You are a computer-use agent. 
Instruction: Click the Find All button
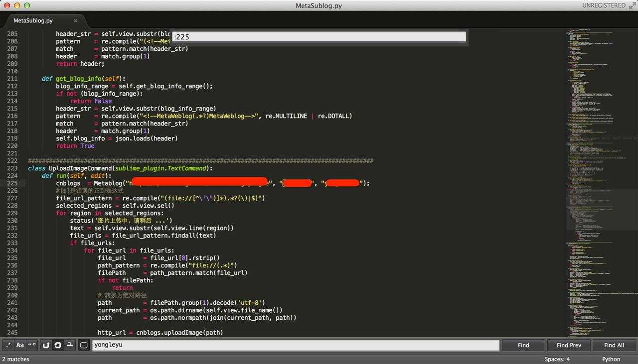coord(614,345)
